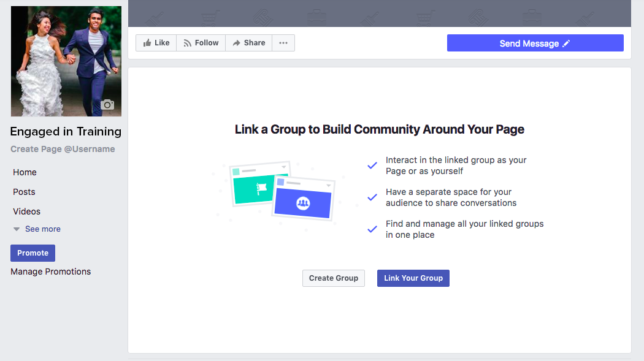The width and height of the screenshot is (644, 361).
Task: Select Create Page @Username link
Action: point(63,149)
